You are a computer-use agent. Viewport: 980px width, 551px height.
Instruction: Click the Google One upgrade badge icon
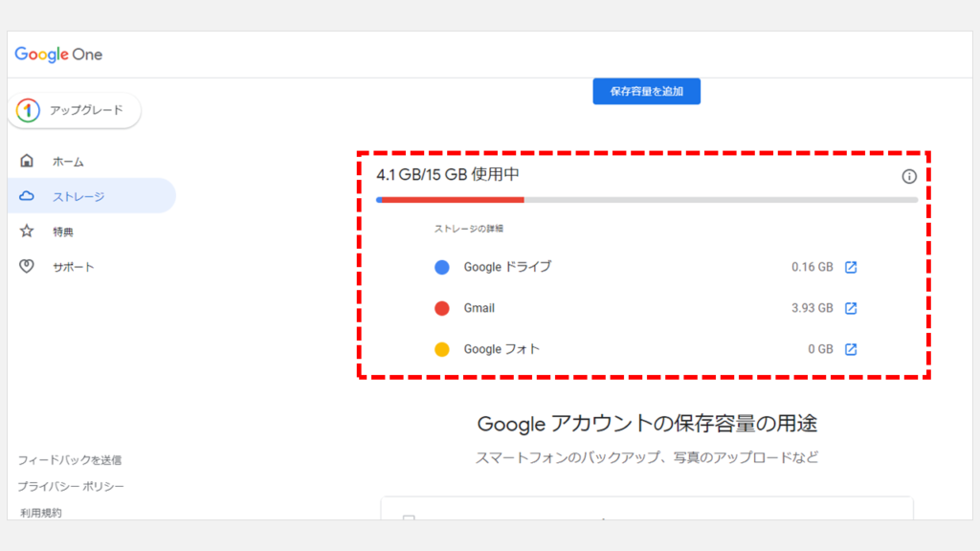tap(28, 111)
